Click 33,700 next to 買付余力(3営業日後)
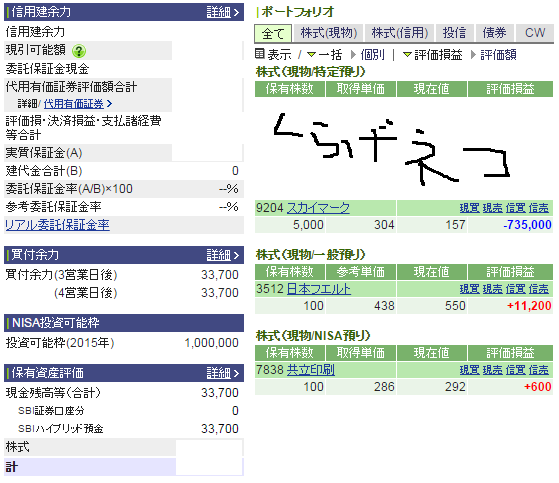 tap(220, 275)
